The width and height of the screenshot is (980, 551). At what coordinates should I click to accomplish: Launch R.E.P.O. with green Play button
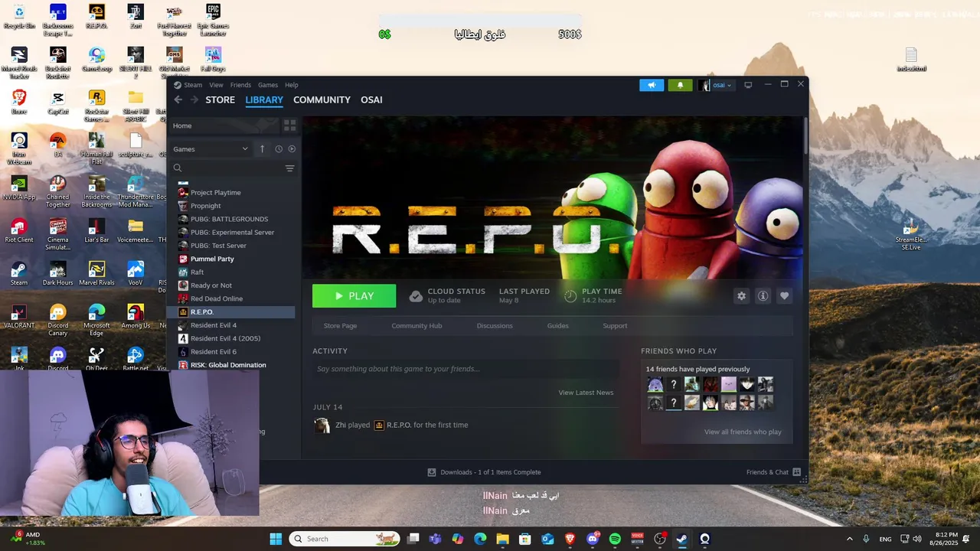point(354,296)
